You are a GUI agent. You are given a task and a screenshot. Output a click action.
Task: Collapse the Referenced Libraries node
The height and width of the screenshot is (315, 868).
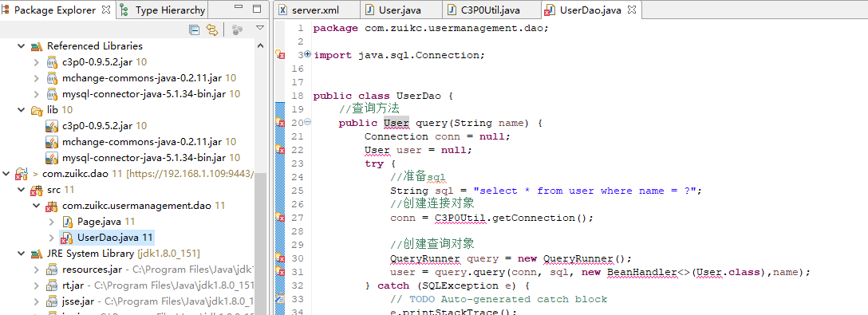click(x=21, y=46)
